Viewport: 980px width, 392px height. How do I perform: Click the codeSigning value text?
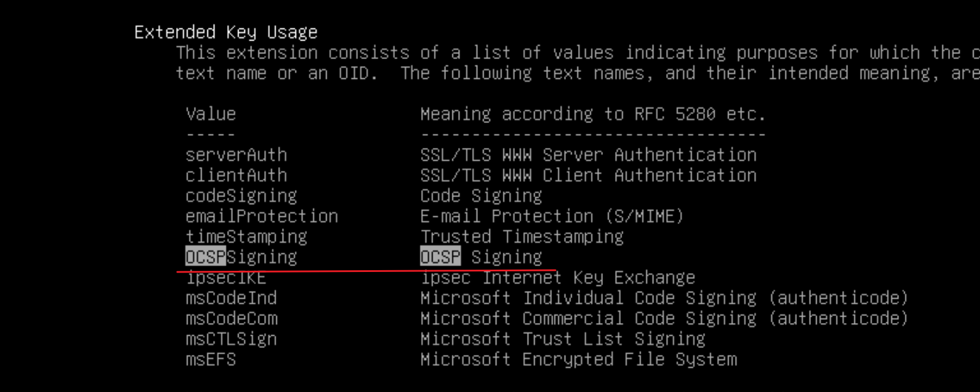[x=241, y=196]
